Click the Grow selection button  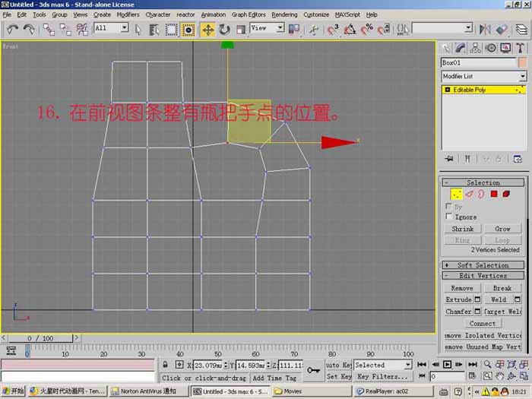point(502,229)
